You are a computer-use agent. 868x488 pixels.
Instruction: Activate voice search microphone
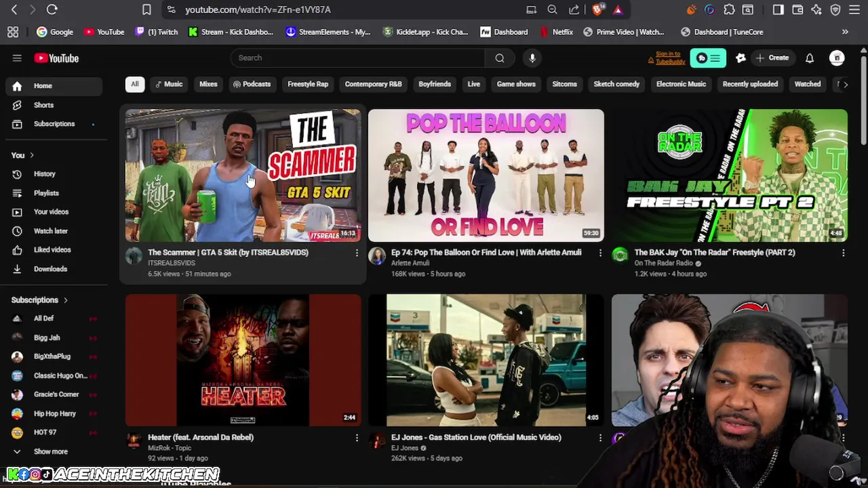coord(532,58)
